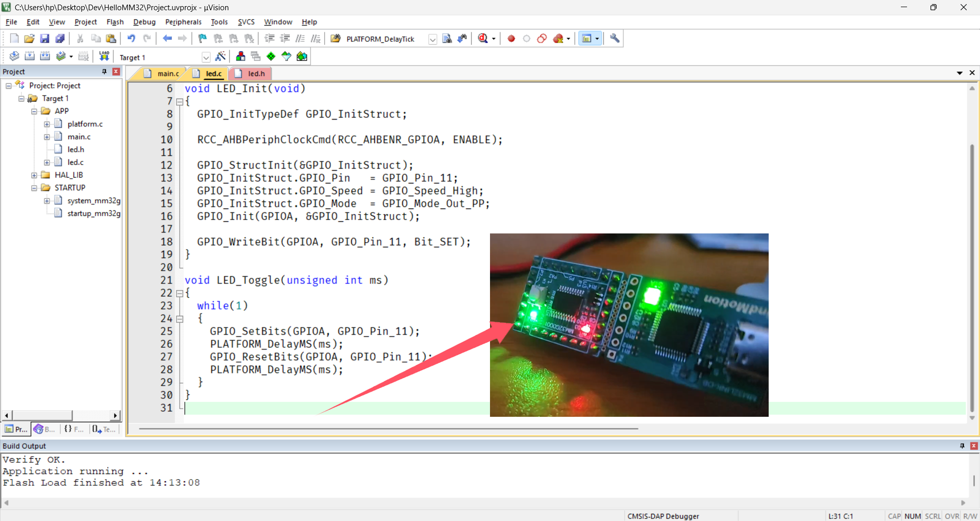The height and width of the screenshot is (521, 980).
Task: Open the PLATFORM_DelayTick search dropdown
Action: click(432, 39)
